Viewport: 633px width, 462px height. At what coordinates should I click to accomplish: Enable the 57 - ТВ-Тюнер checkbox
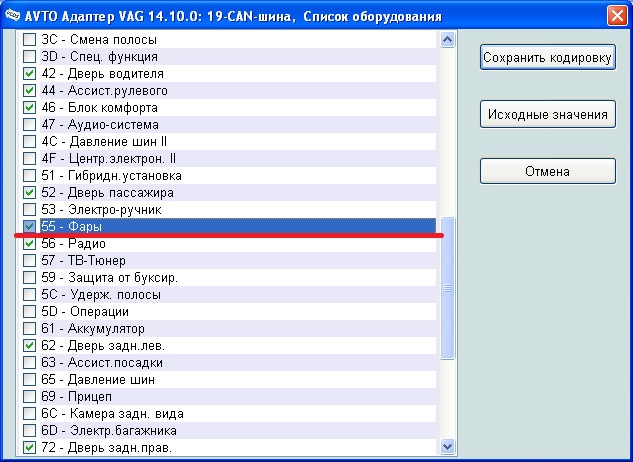coord(29,260)
